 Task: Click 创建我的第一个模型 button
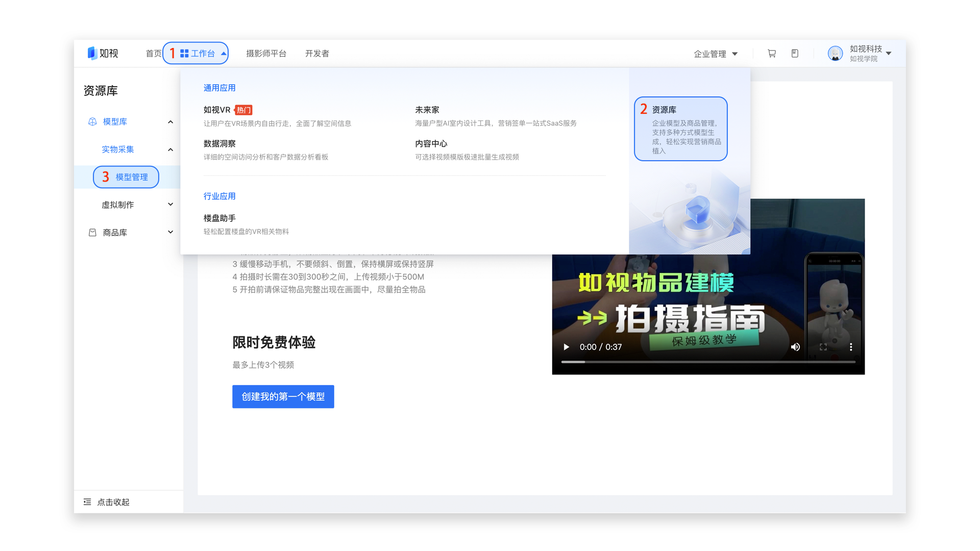click(x=283, y=396)
